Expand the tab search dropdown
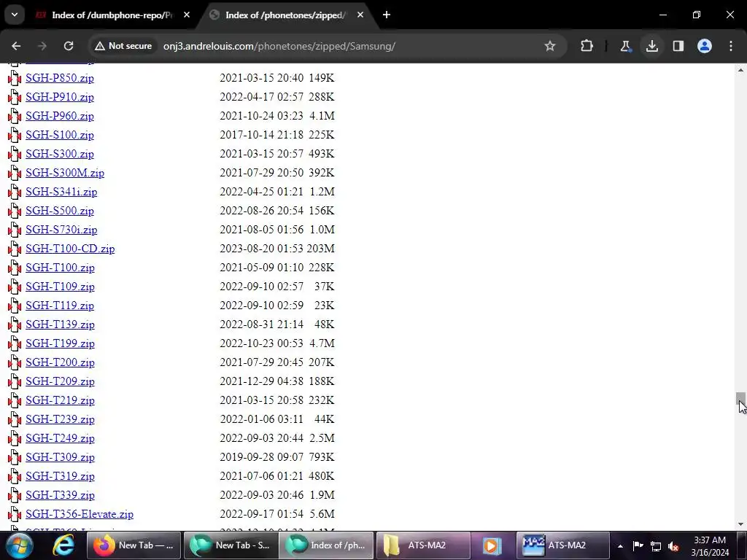The height and width of the screenshot is (560, 747). (x=15, y=15)
